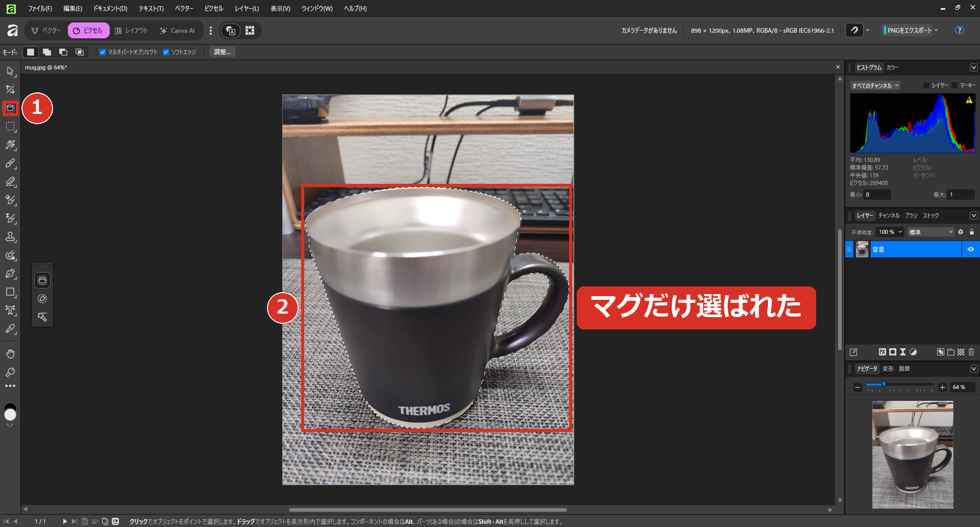Toggle the layer lock icon
Screen dimensions: 980x527
972,232
